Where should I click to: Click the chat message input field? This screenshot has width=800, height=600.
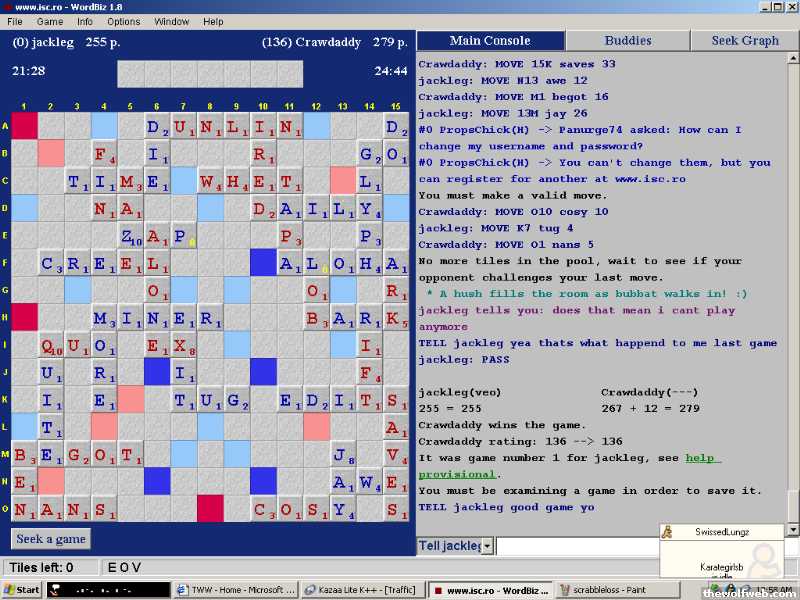(577, 546)
